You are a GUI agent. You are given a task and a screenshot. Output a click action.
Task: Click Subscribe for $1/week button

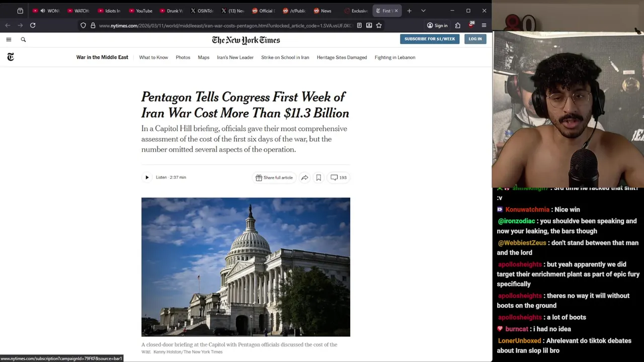click(x=430, y=39)
